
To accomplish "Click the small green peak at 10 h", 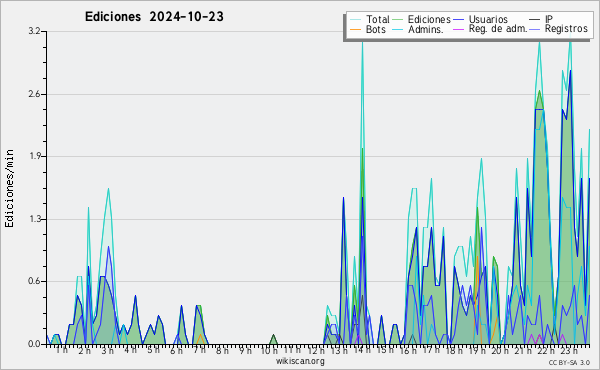I will (x=273, y=339).
